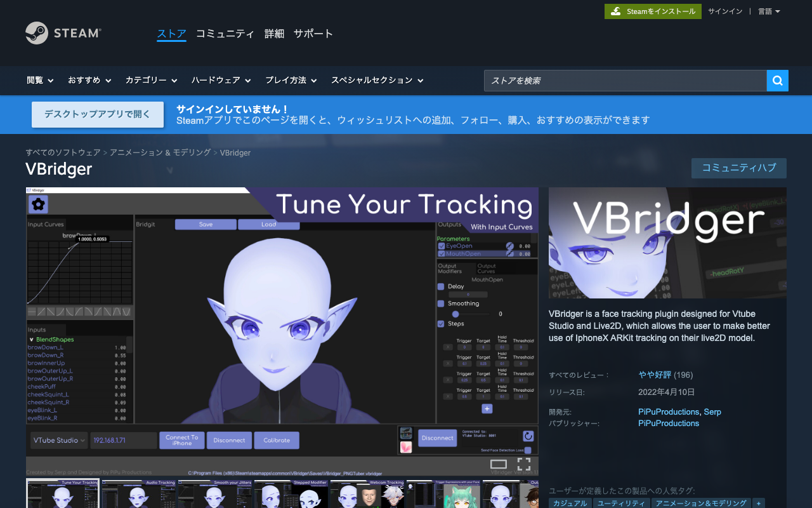The width and height of the screenshot is (812, 508).
Task: Open the サポート tab
Action: tap(313, 34)
